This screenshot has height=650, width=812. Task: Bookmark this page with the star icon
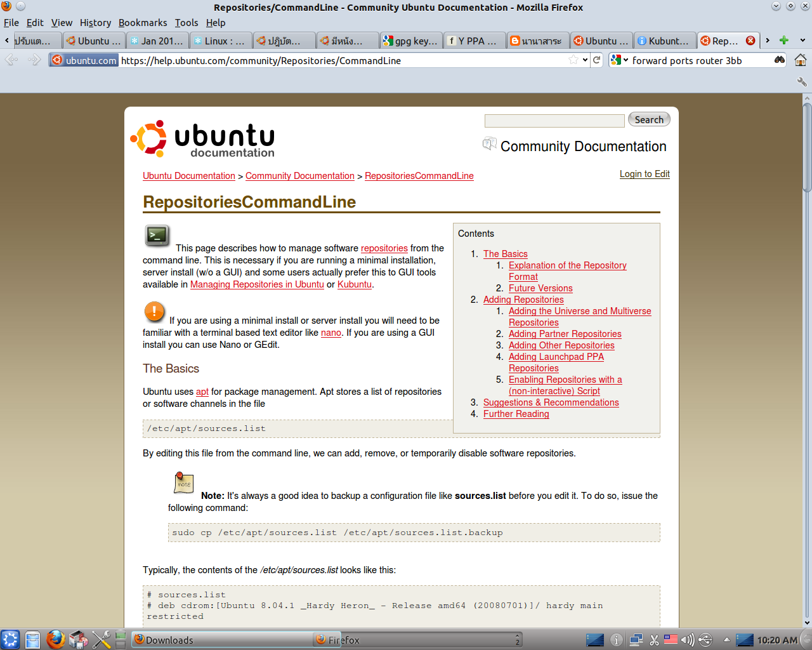tap(573, 60)
